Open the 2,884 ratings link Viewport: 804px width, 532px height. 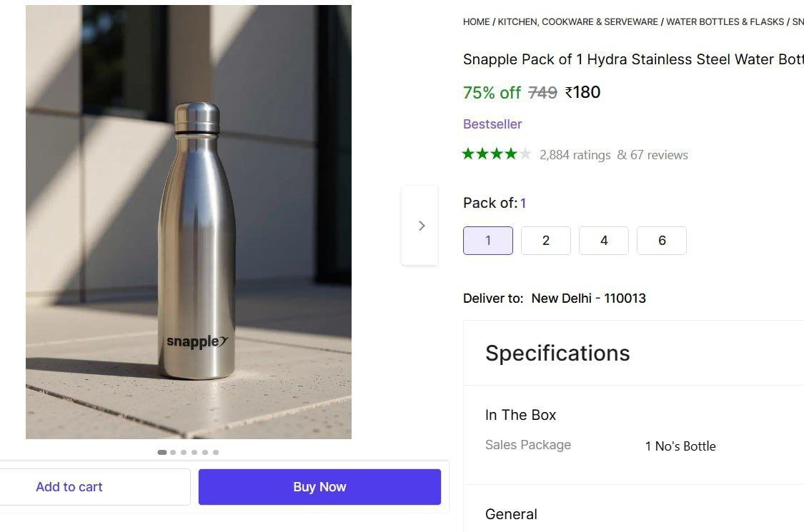point(575,155)
